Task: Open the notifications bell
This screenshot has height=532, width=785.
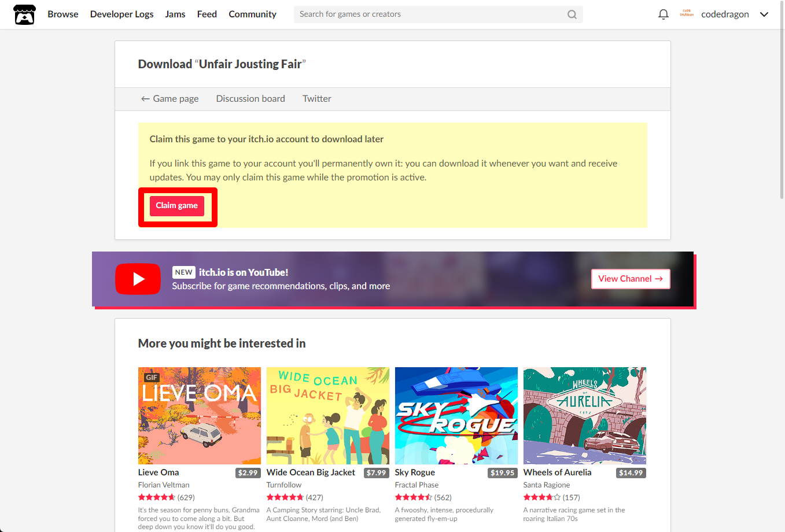Action: pos(664,14)
